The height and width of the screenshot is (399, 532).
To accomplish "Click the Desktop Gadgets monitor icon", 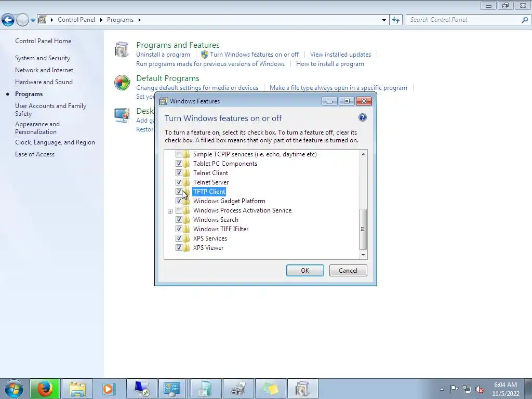I will click(122, 115).
